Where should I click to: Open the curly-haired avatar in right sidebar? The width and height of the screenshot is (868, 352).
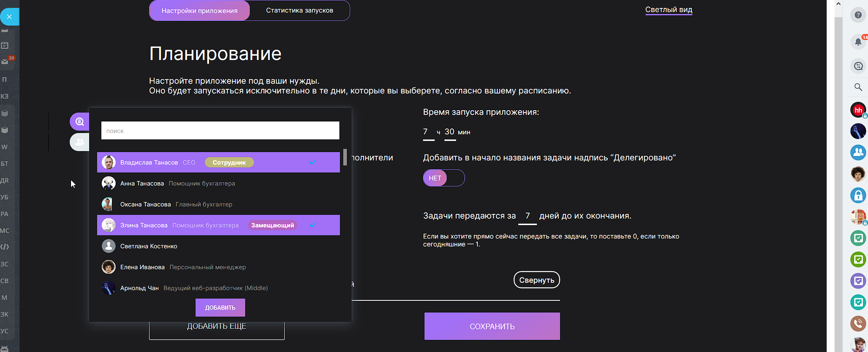858,174
